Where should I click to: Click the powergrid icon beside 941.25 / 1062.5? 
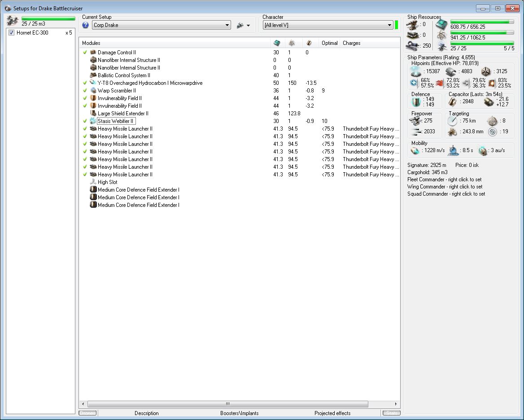point(442,35)
